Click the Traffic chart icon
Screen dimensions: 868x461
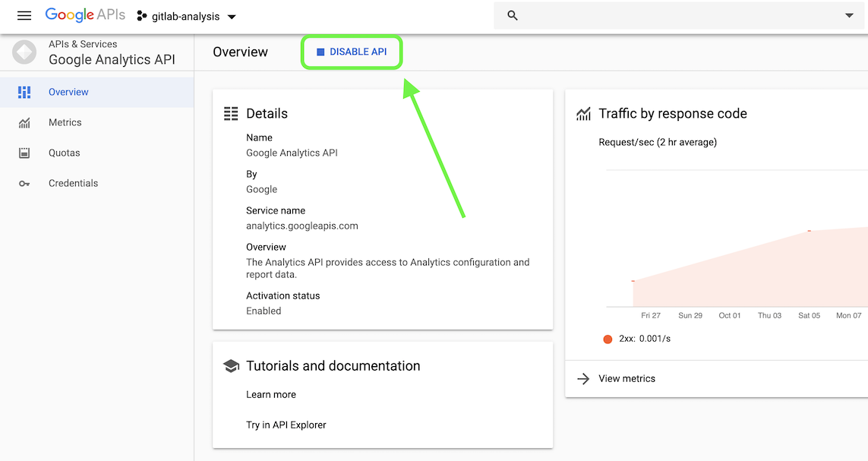tap(583, 113)
